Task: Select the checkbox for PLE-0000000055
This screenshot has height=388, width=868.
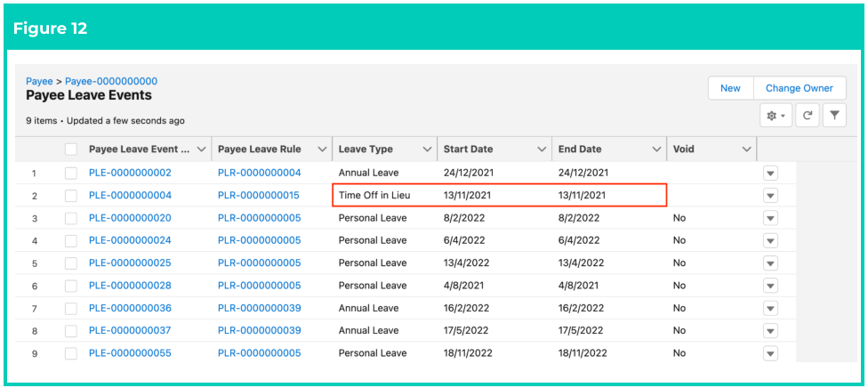Action: 71,353
